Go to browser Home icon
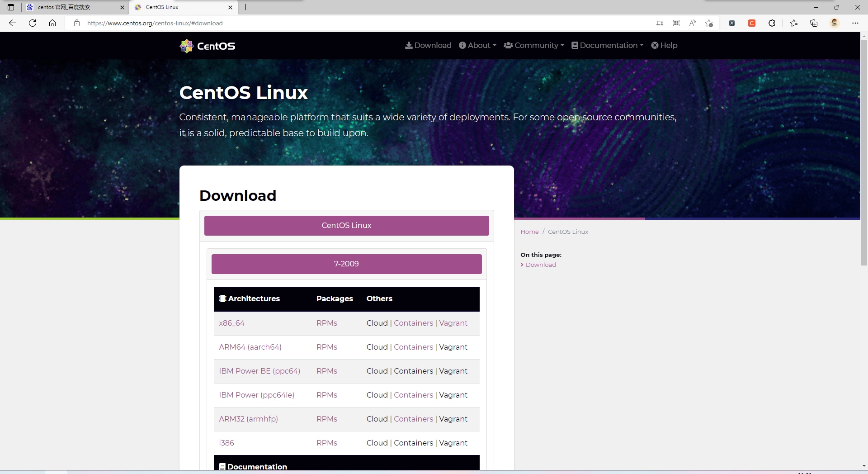The height and width of the screenshot is (474, 868). pos(52,23)
